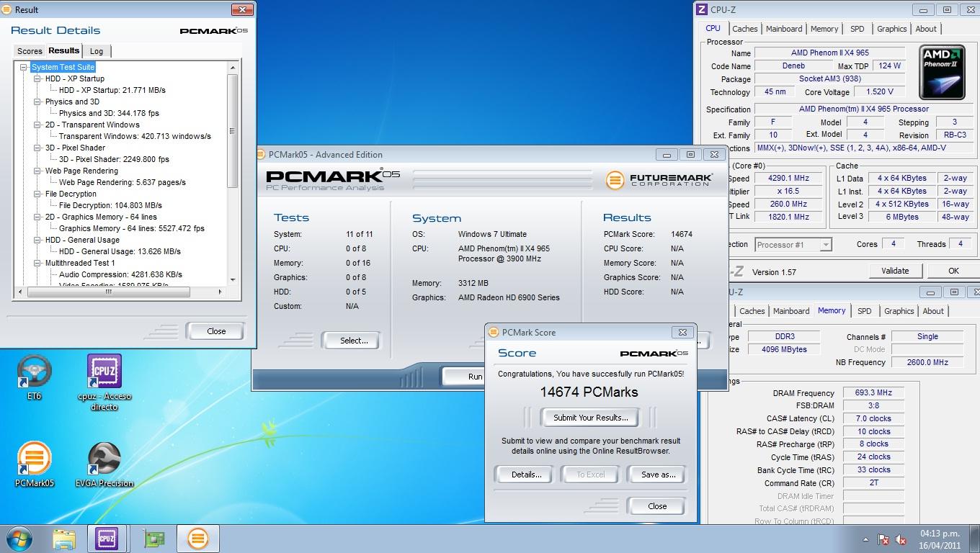Click the PCMark05 Advanced Edition title icon

262,154
